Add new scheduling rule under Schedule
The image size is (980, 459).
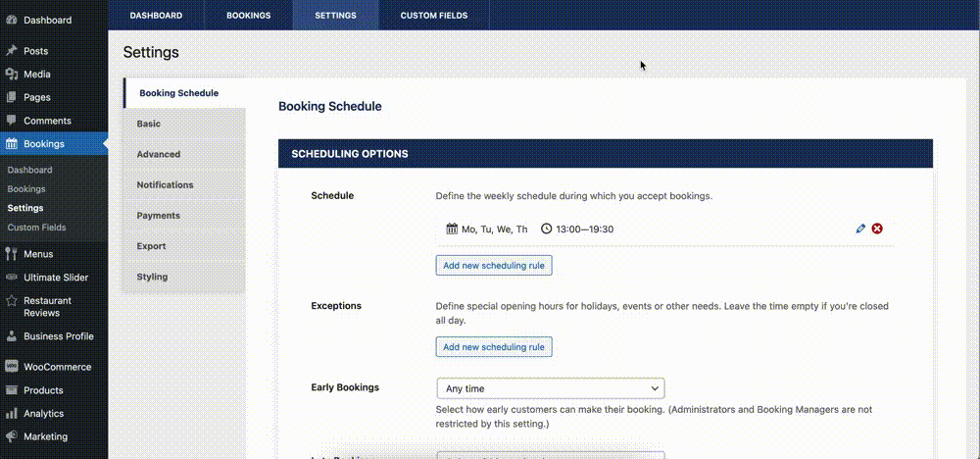coord(494,265)
